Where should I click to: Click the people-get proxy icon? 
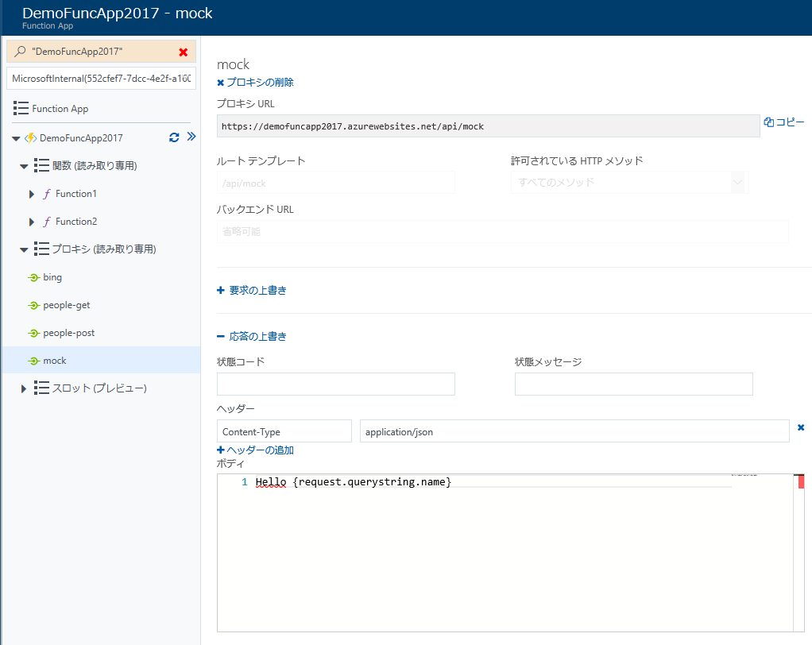33,305
